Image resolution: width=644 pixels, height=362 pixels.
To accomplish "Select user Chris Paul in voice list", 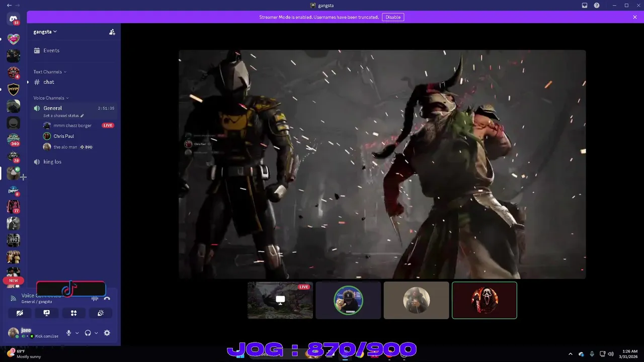I will click(x=64, y=136).
